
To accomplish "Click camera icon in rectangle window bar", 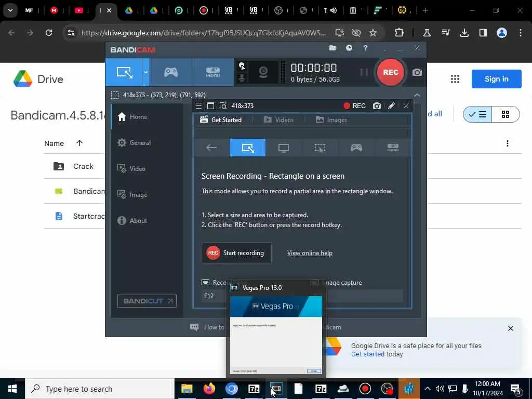I will 377,106.
